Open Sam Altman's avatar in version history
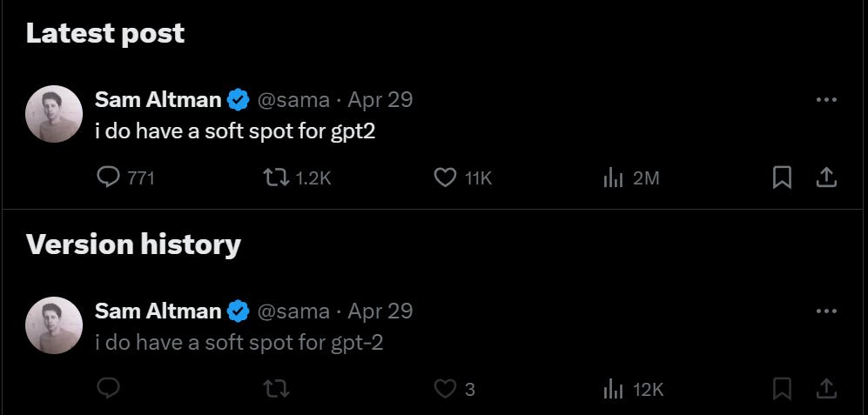The width and height of the screenshot is (868, 415). [54, 325]
